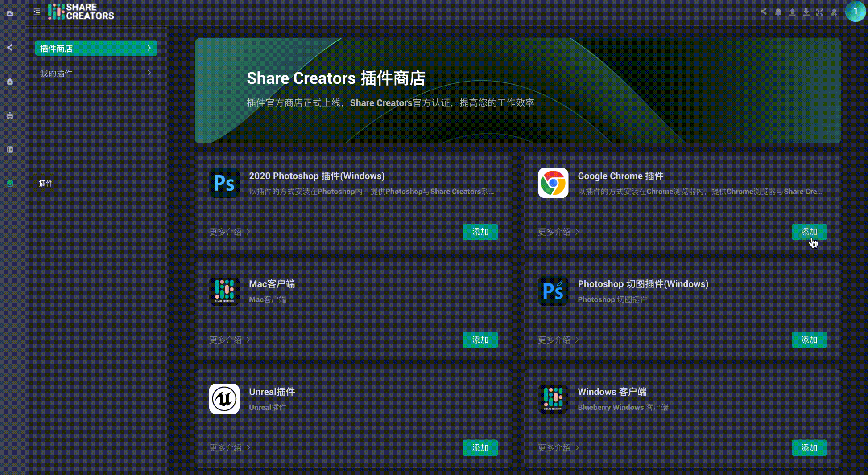Click the Share Creators 插件商店 banner

tap(517, 90)
